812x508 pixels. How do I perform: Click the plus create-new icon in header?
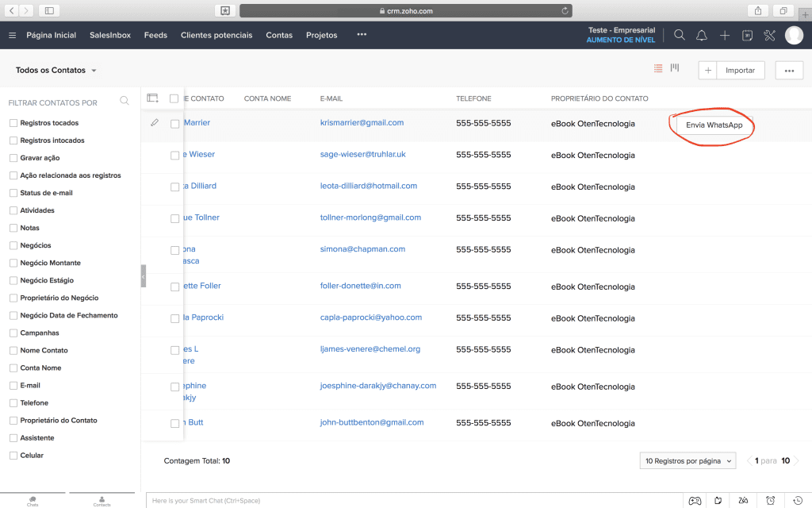coord(725,35)
